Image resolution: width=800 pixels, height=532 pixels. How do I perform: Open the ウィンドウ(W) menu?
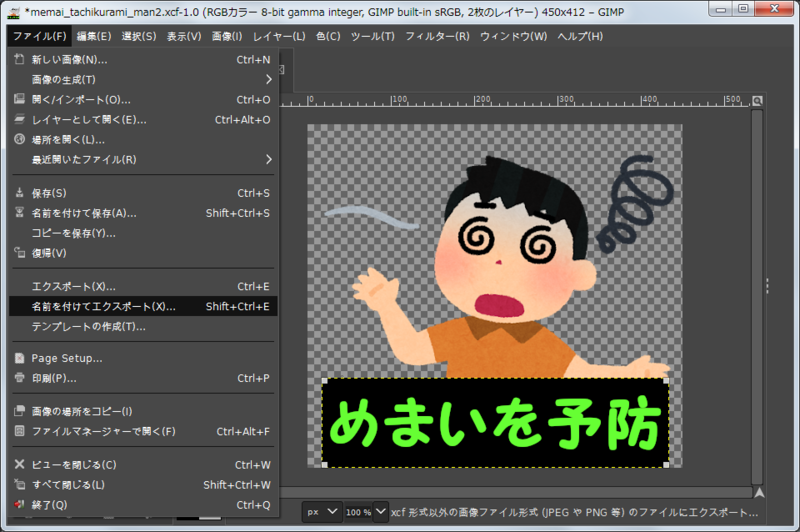(x=513, y=36)
